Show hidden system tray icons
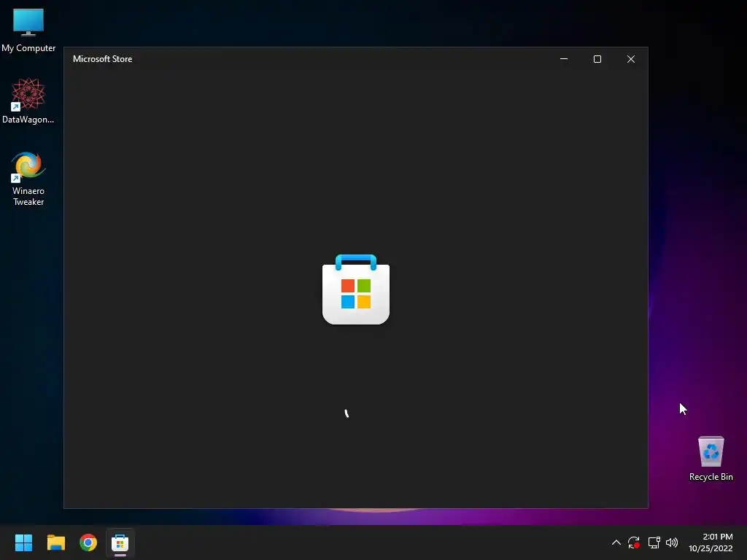The width and height of the screenshot is (747, 560). (616, 542)
